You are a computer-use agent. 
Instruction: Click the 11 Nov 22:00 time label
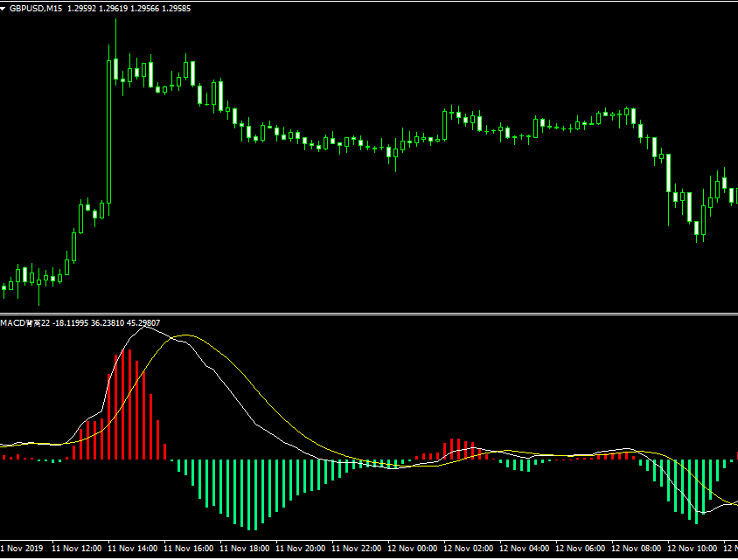pos(357,549)
